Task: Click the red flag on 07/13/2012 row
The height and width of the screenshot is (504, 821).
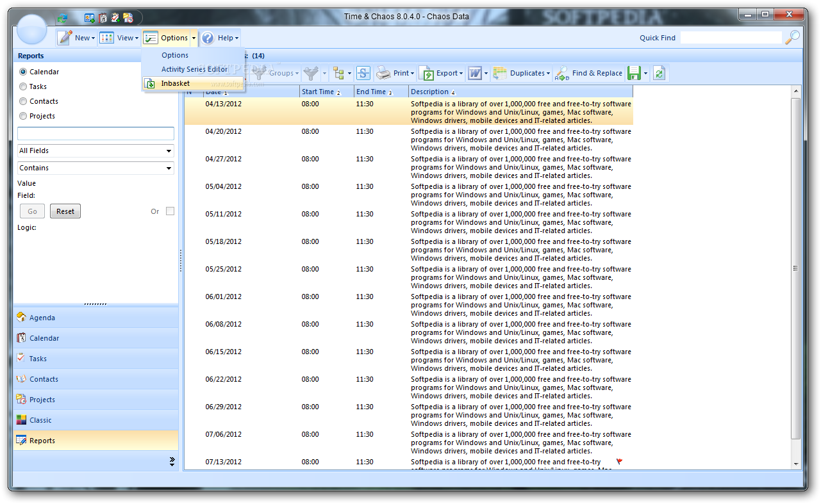Action: point(620,461)
